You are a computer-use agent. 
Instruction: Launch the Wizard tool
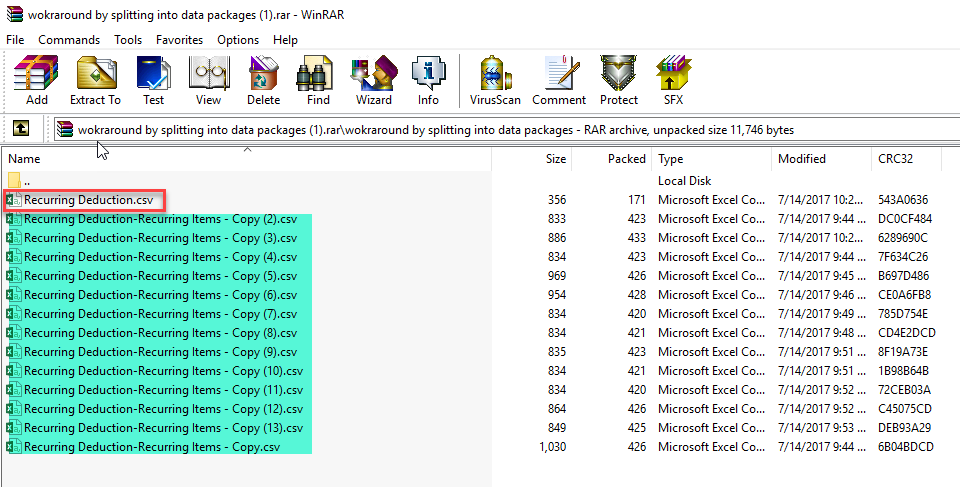click(x=374, y=81)
